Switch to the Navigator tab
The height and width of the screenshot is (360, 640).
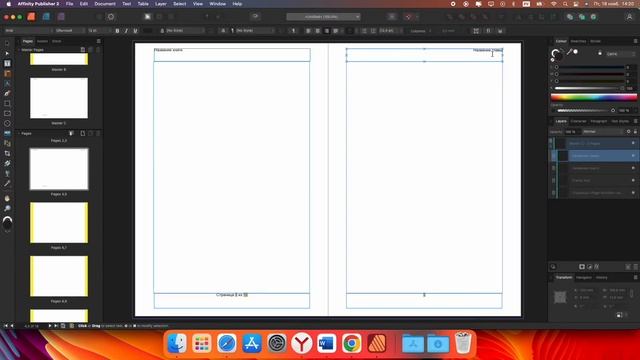[x=584, y=278]
